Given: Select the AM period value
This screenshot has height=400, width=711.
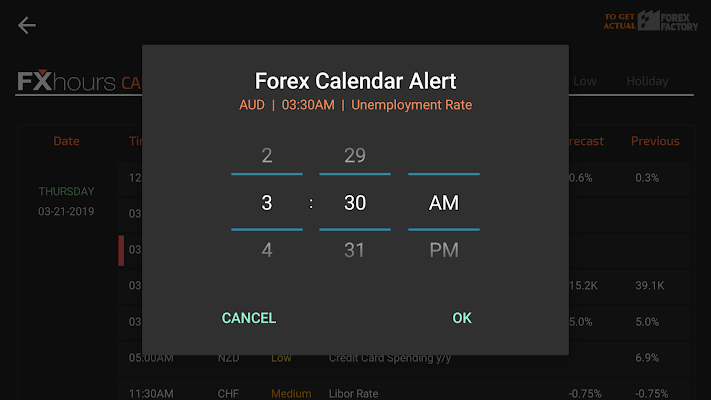Looking at the screenshot, I should tap(444, 203).
